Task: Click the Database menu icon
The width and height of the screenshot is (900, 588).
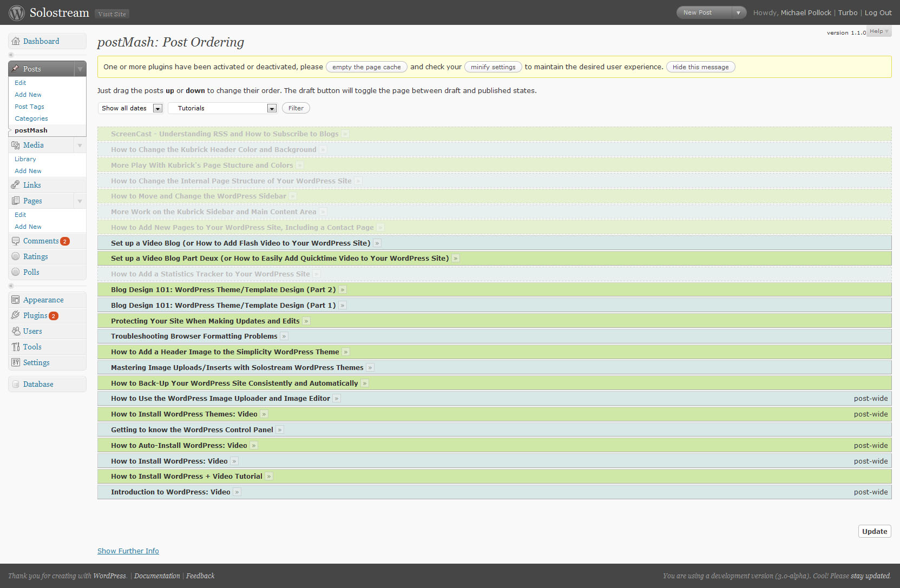Action: click(16, 384)
